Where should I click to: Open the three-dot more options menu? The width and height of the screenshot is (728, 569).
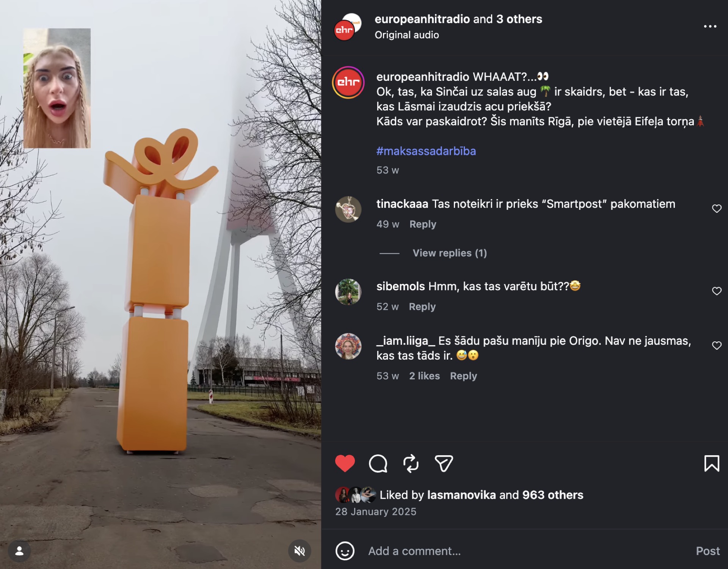coord(710,26)
